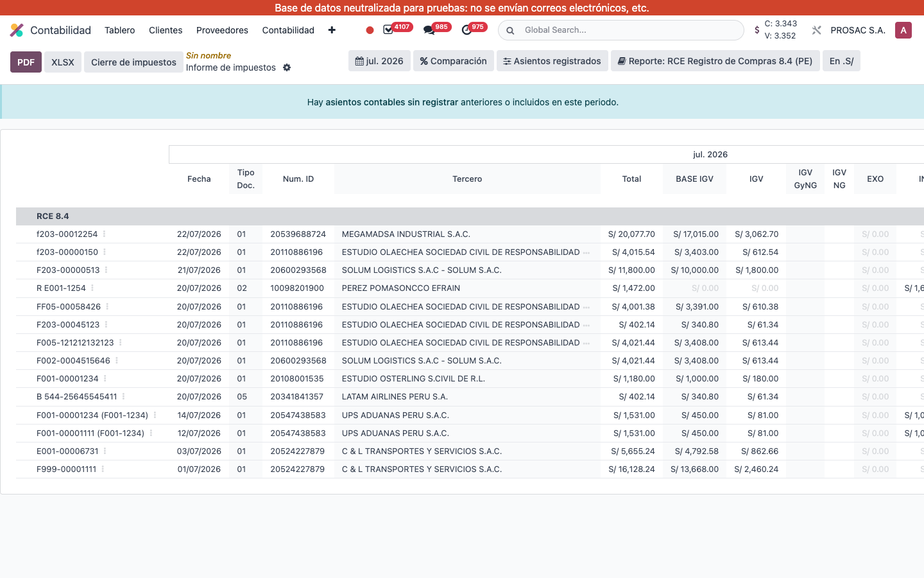Click the Tercero column header

467,179
